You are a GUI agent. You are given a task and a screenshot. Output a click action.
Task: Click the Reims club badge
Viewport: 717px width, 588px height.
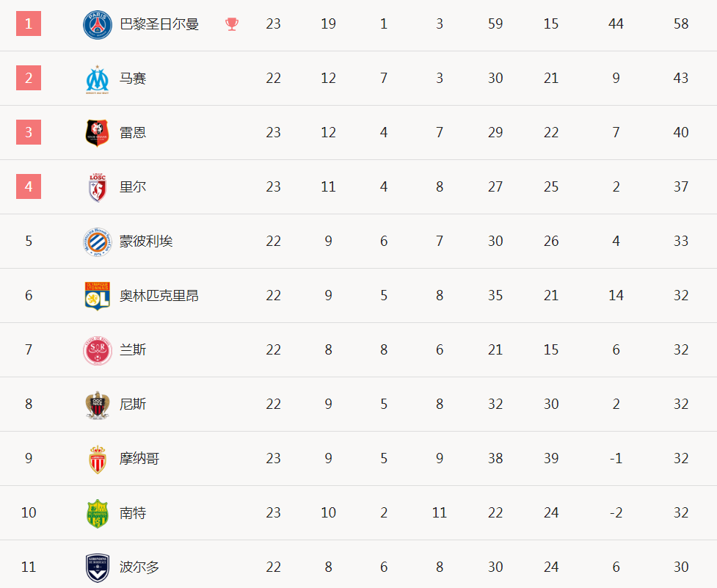tap(97, 350)
